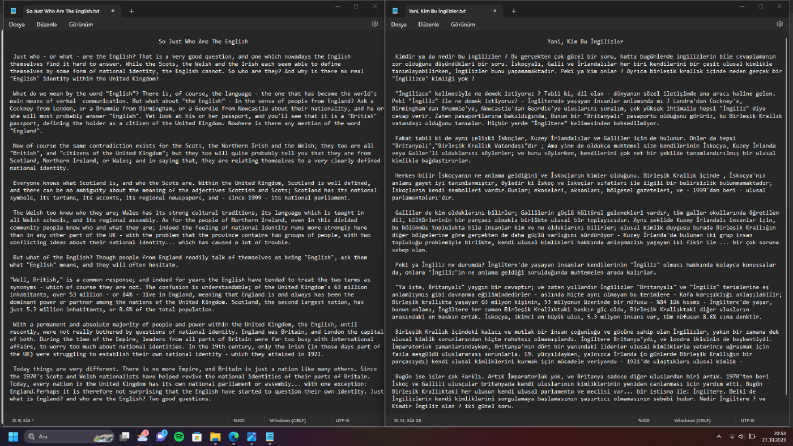The width and height of the screenshot is (793, 446).
Task: Minimize the left Notepad window
Action: coord(337,7)
